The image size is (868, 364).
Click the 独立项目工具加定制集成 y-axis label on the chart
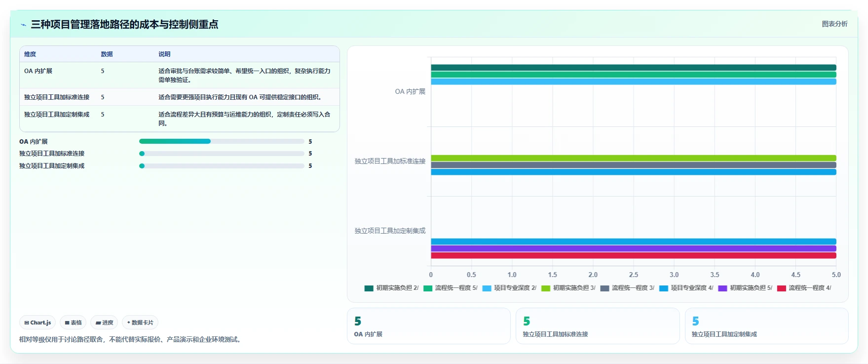(x=390, y=231)
